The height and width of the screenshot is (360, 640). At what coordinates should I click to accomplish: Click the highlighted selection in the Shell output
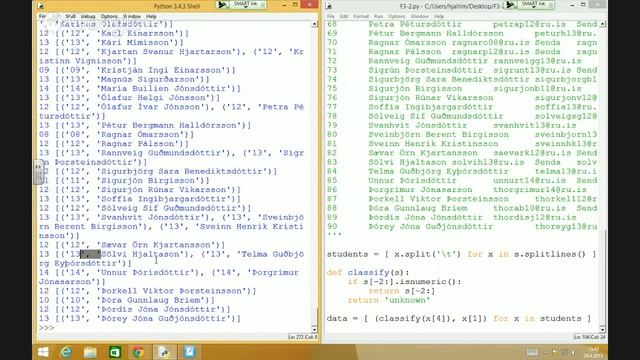pyautogui.click(x=90, y=254)
